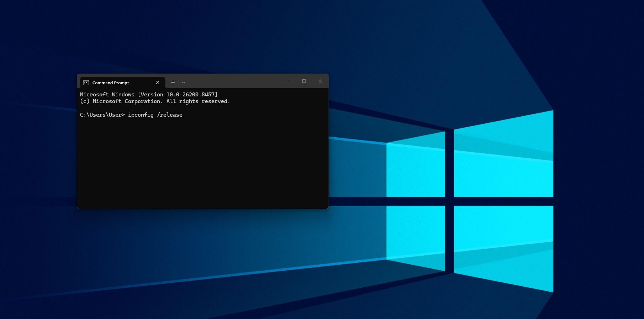
Task: Close the terminal window
Action: [x=320, y=81]
